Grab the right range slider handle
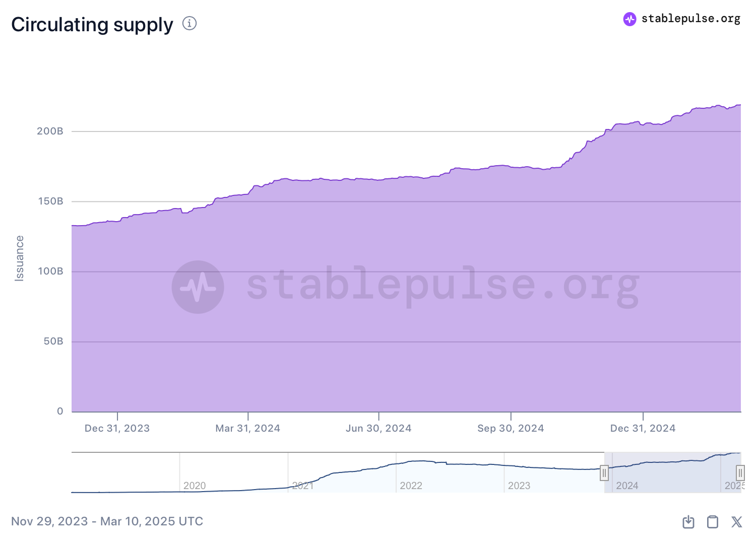This screenshot has height=545, width=756. pyautogui.click(x=740, y=473)
